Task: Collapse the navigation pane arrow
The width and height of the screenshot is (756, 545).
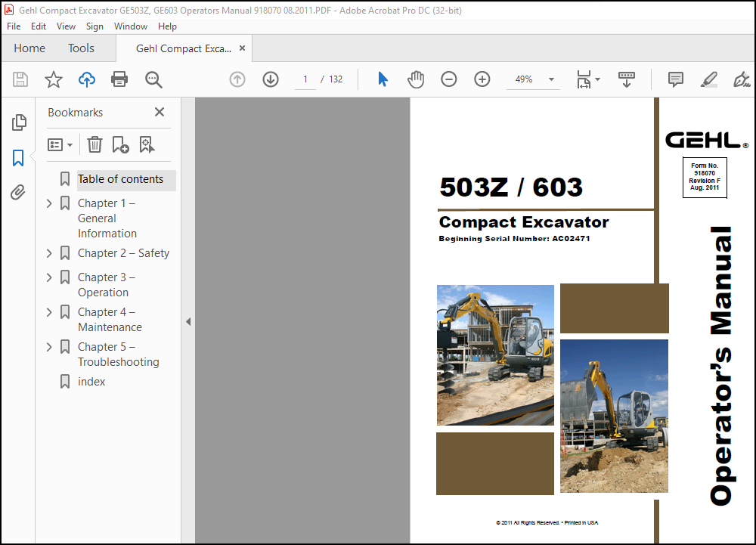Action: pos(188,321)
